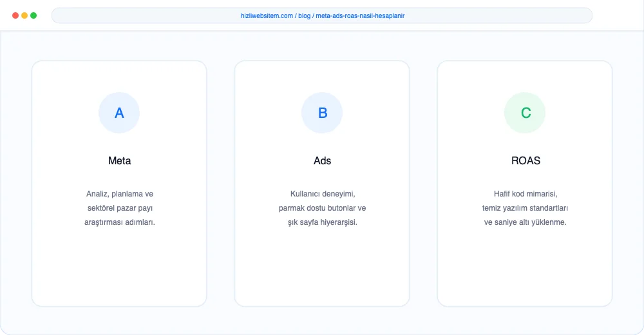Click the text "Kullanıcı deneyimi,"
This screenshot has width=644, height=335.
323,194
